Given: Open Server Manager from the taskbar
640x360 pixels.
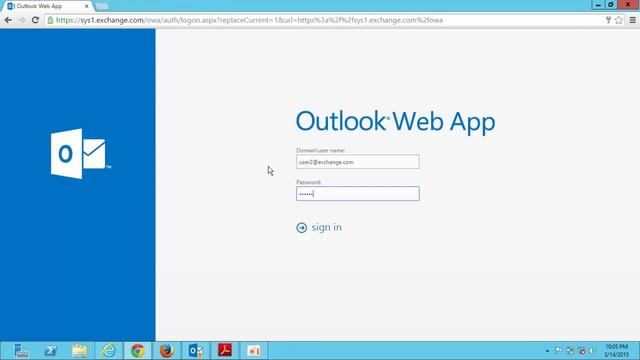Looking at the screenshot, I should pyautogui.click(x=21, y=351).
